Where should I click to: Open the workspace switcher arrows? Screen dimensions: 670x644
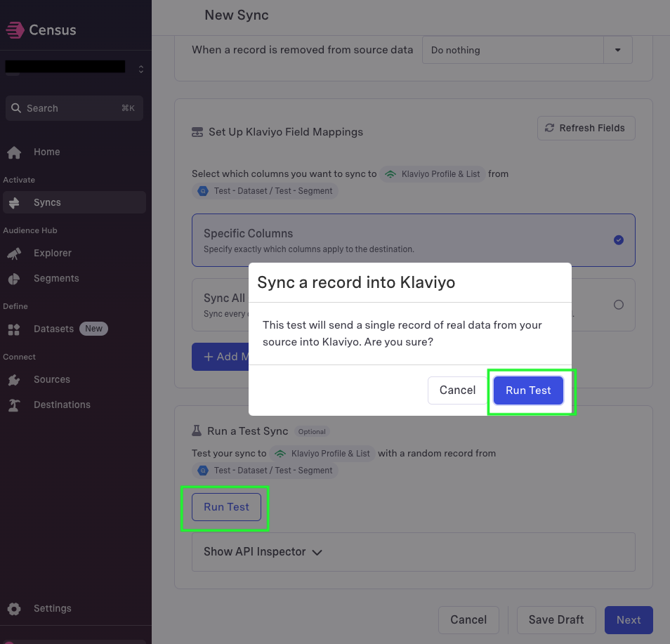point(141,69)
